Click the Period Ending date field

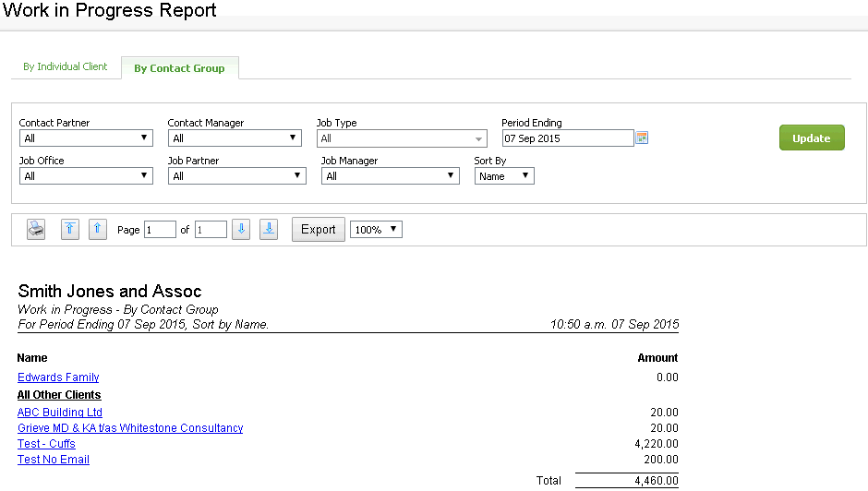567,138
